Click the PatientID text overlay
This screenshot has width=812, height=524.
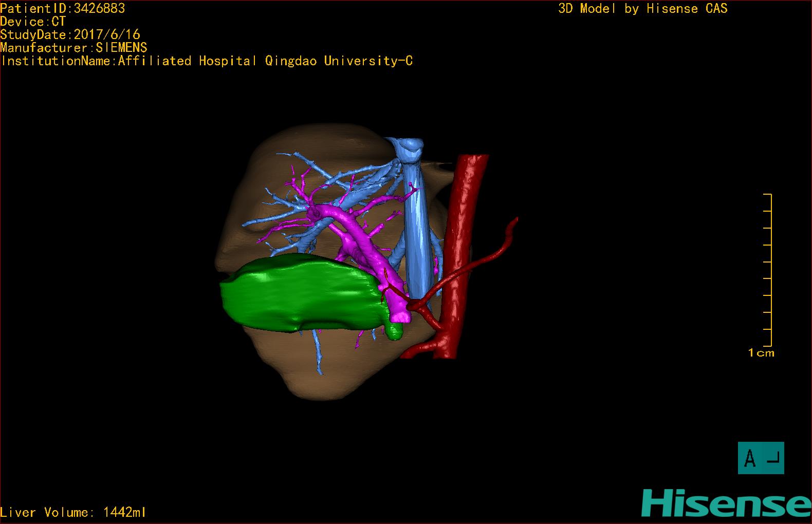(x=63, y=8)
